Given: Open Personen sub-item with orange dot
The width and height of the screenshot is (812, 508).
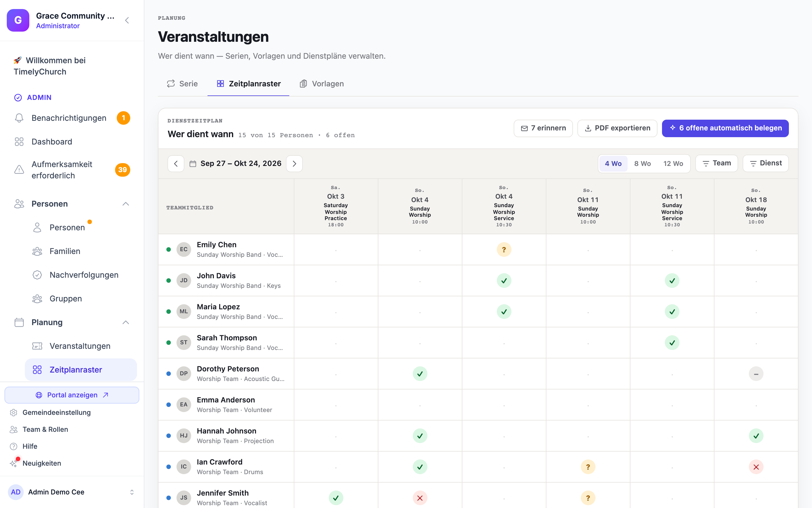Looking at the screenshot, I should [81, 227].
